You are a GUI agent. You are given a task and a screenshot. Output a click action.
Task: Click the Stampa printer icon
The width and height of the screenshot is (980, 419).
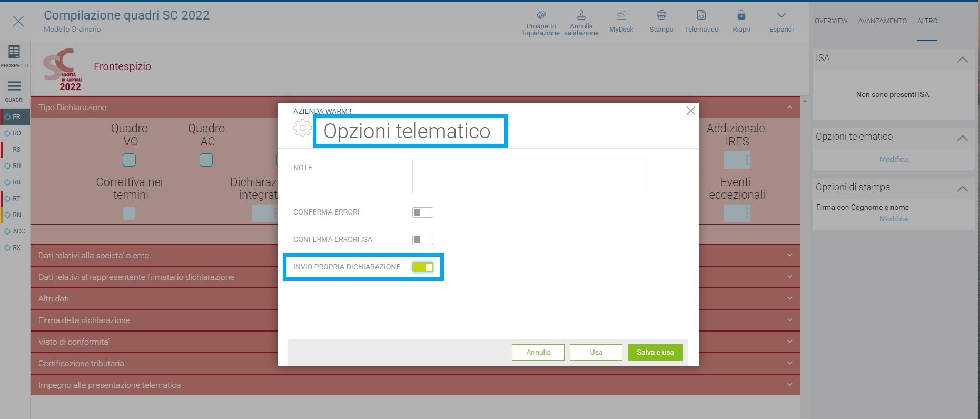pos(661,15)
